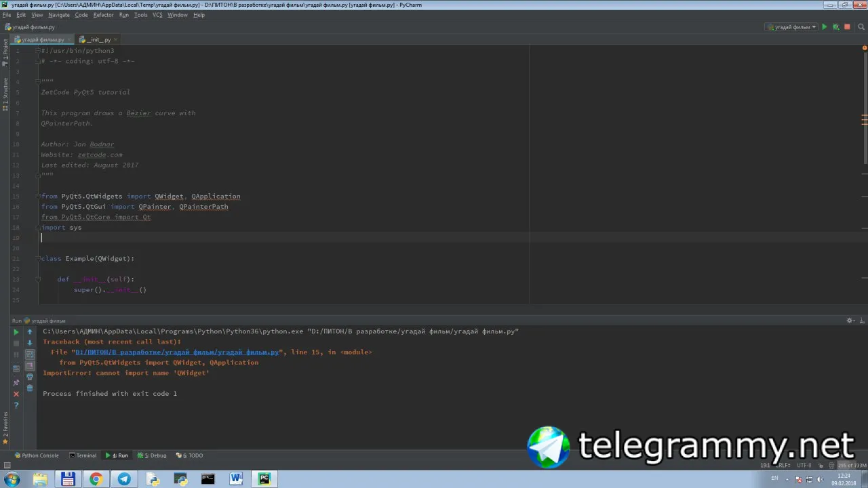Open the Project tool window side tab

5,53
